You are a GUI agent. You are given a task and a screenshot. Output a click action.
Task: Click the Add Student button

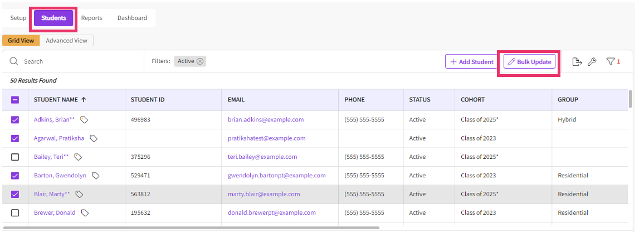coord(471,62)
